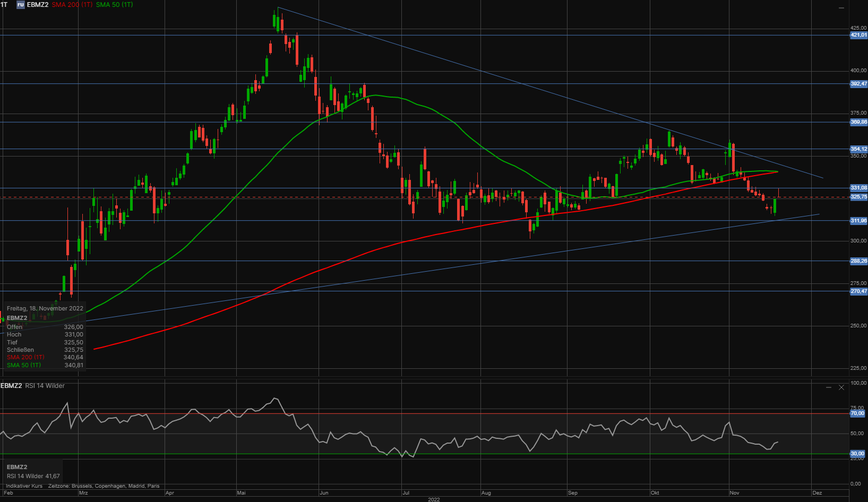Open the 1T timeframe selector

pyautogui.click(x=4, y=5)
